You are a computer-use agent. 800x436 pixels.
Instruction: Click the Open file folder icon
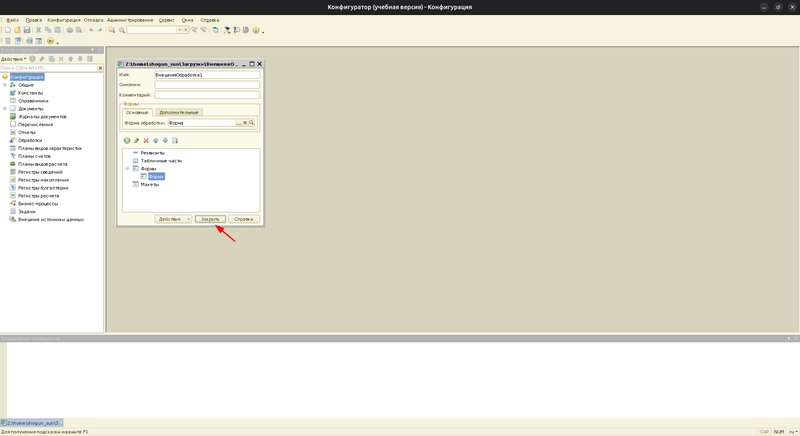17,30
